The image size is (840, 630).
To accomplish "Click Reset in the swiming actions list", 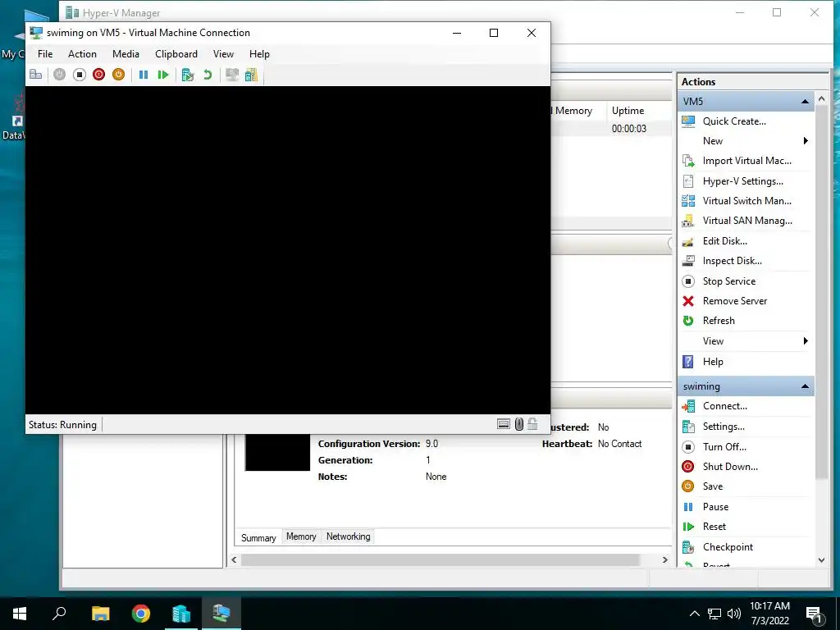I will [x=714, y=527].
